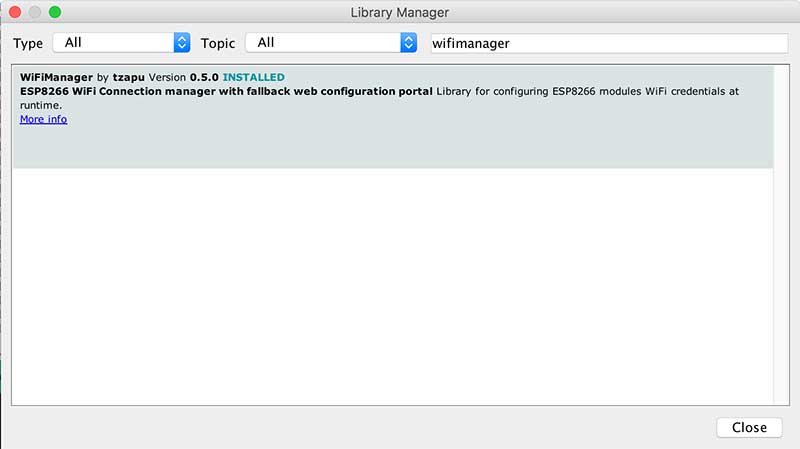Click the Type label text
Image resolution: width=800 pixels, height=449 pixels.
coord(28,43)
